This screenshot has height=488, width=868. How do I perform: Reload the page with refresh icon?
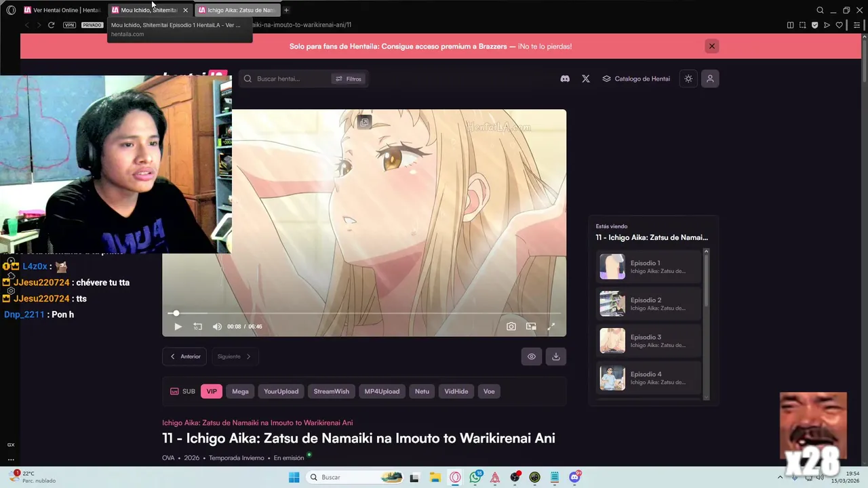[x=51, y=25]
